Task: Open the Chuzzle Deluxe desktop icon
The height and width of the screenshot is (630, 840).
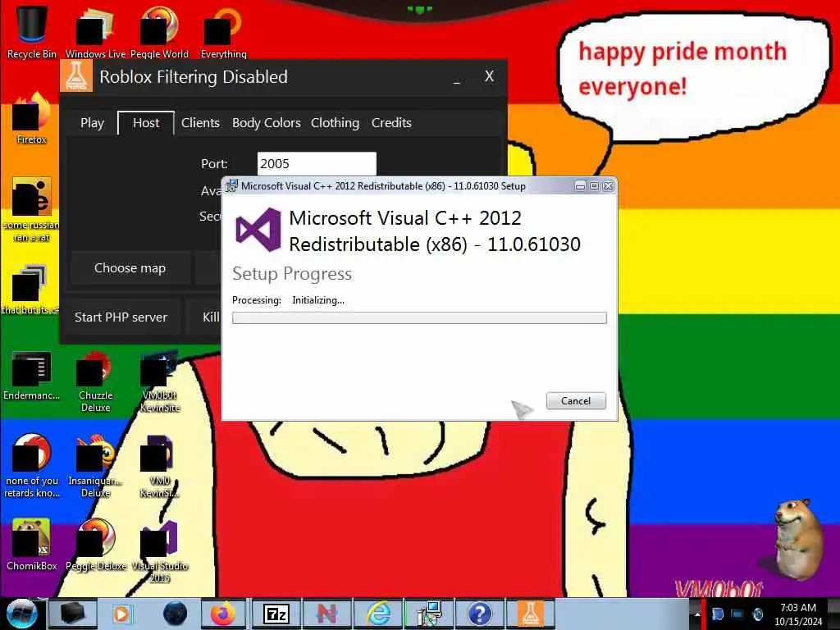Action: [95, 381]
